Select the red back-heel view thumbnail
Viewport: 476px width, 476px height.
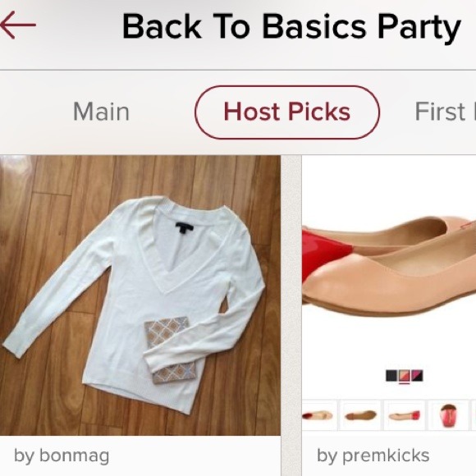[x=448, y=415]
